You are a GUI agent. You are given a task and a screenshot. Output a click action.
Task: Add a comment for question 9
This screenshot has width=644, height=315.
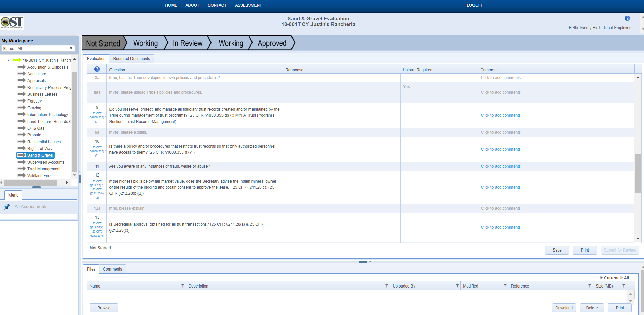tap(501, 115)
